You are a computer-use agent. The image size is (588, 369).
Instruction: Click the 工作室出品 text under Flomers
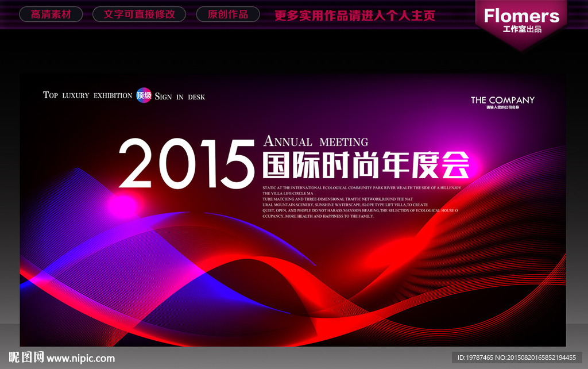[522, 29]
